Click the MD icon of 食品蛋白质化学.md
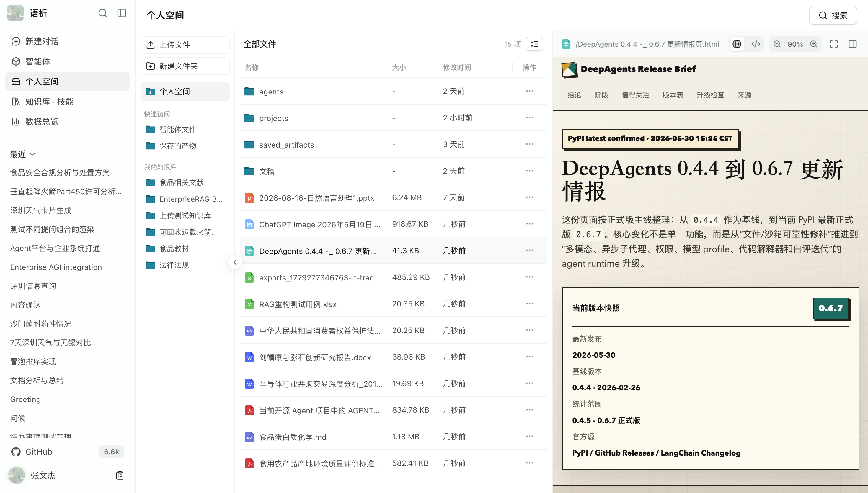 pyautogui.click(x=249, y=437)
